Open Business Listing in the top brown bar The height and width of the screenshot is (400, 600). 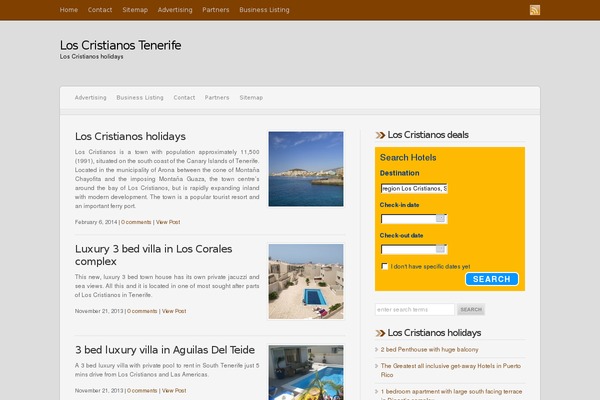point(264,10)
